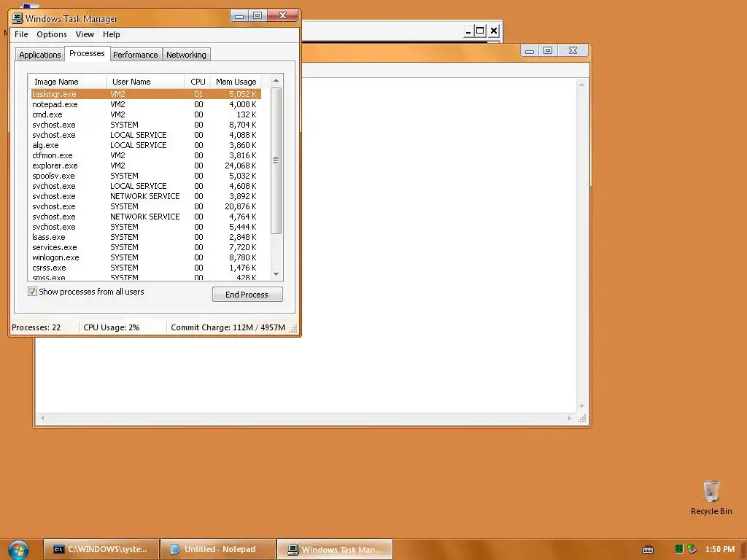Image resolution: width=747 pixels, height=560 pixels.
Task: Select the alg.exe process row
Action: pos(146,145)
